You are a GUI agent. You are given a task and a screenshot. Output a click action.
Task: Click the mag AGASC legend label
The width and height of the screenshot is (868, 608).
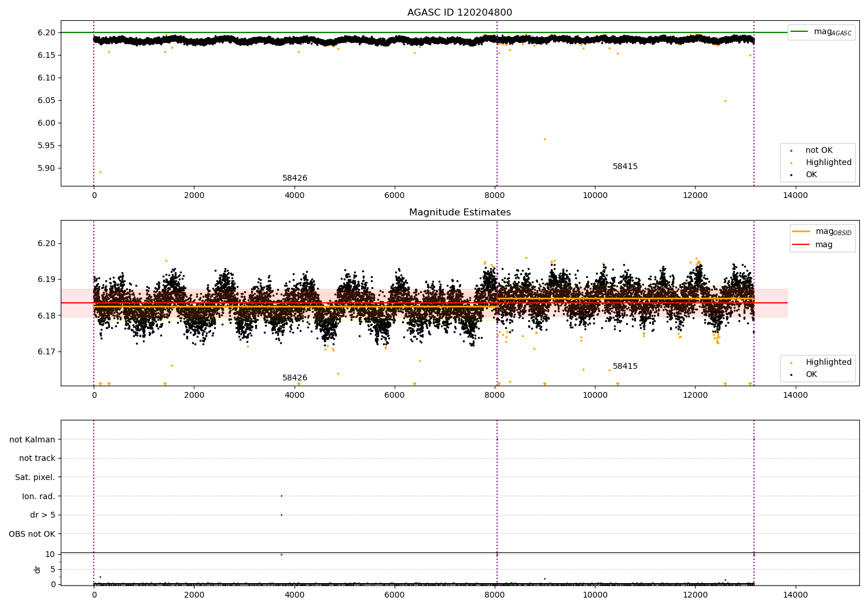point(833,32)
